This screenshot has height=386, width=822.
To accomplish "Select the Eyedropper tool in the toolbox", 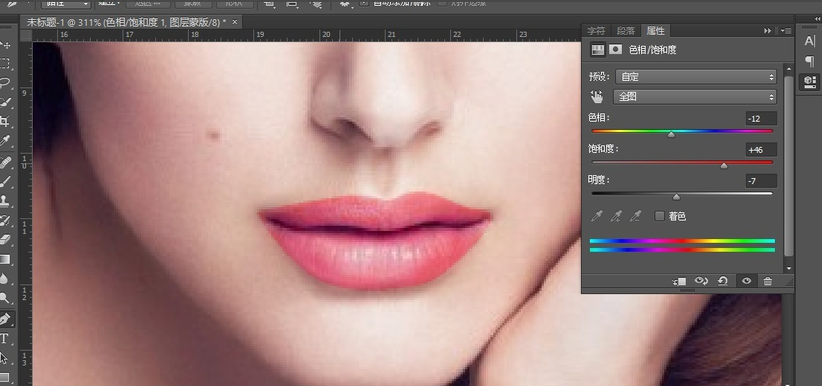I will point(5,141).
